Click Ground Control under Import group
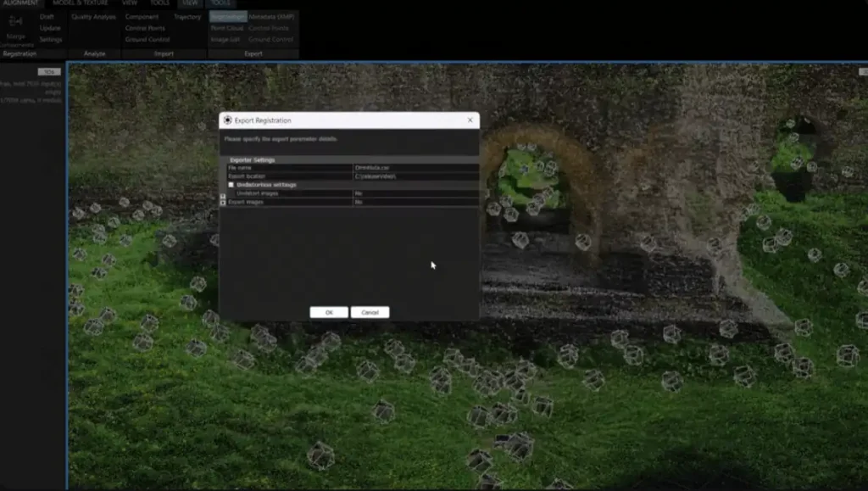This screenshot has height=491, width=868. click(x=147, y=39)
